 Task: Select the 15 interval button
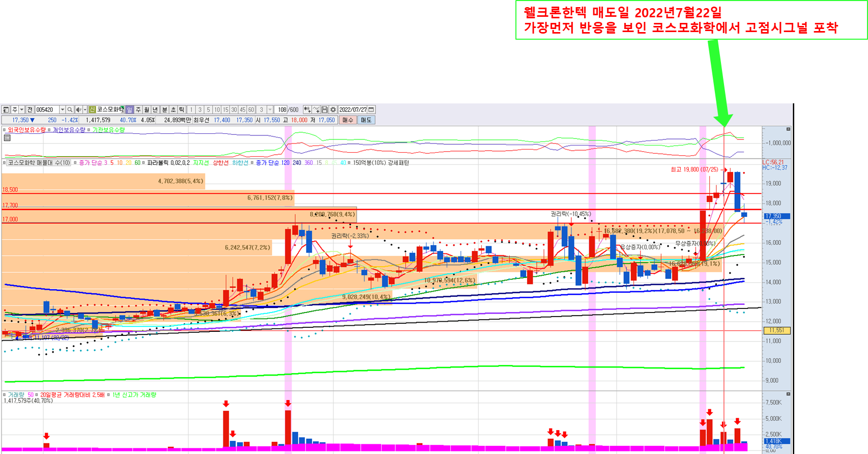tap(225, 109)
